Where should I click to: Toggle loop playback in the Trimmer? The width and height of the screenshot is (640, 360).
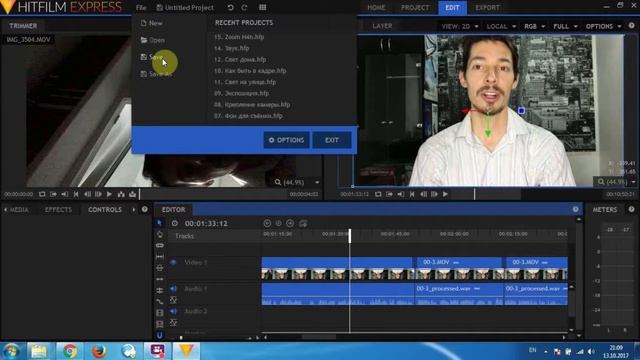pyautogui.click(x=42, y=194)
